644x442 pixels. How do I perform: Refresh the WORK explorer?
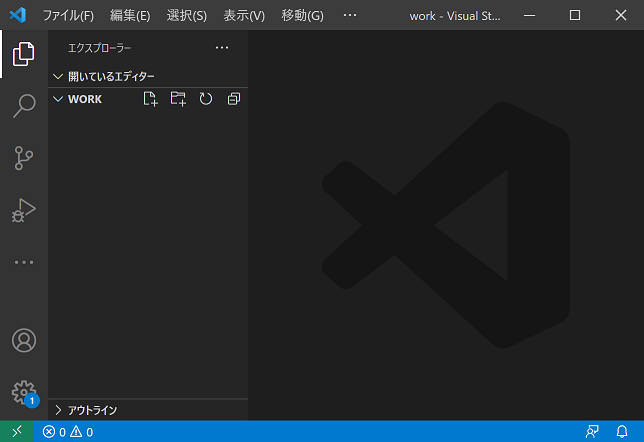(x=206, y=99)
